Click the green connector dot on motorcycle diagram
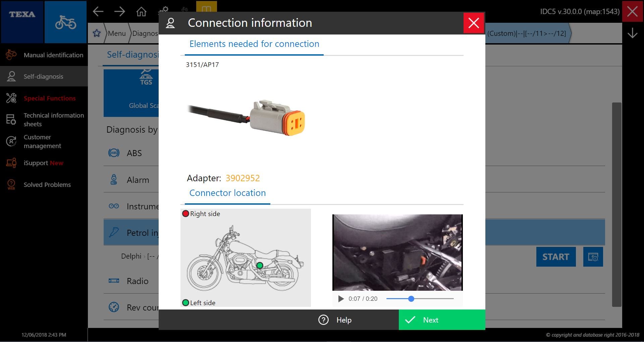Screen dimensions: 644x342 click(x=260, y=265)
